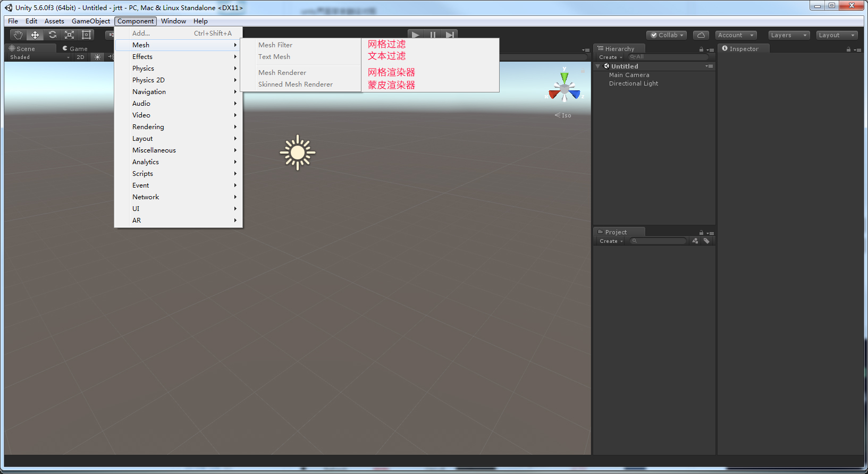Click the cloud services icon
This screenshot has width=868, height=474.
701,35
